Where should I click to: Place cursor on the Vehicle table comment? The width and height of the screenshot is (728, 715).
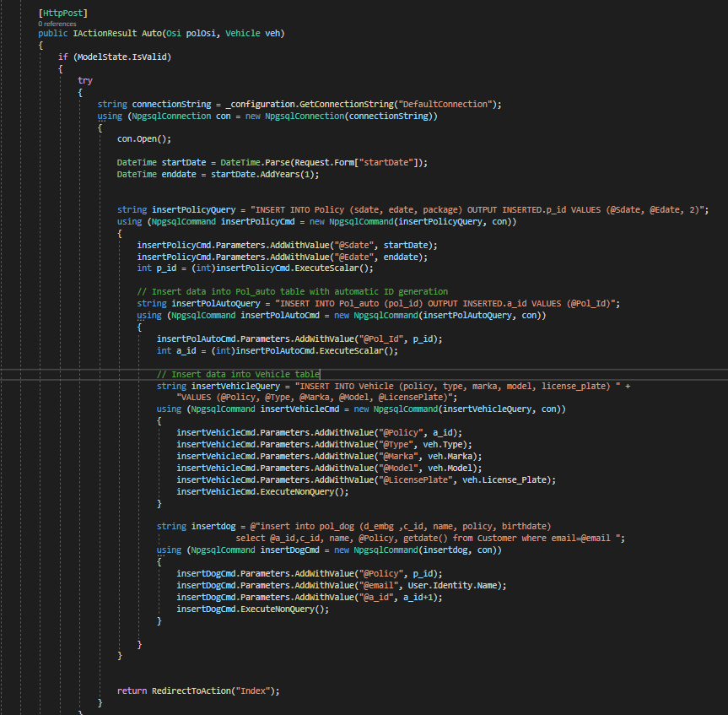click(238, 374)
